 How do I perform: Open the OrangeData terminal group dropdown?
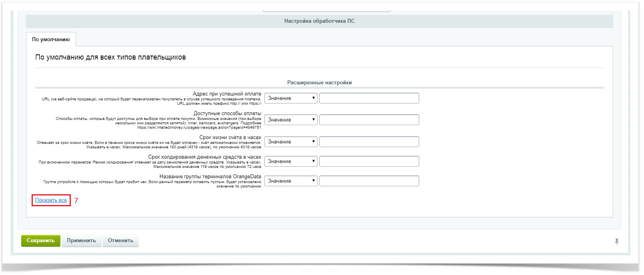pyautogui.click(x=291, y=181)
